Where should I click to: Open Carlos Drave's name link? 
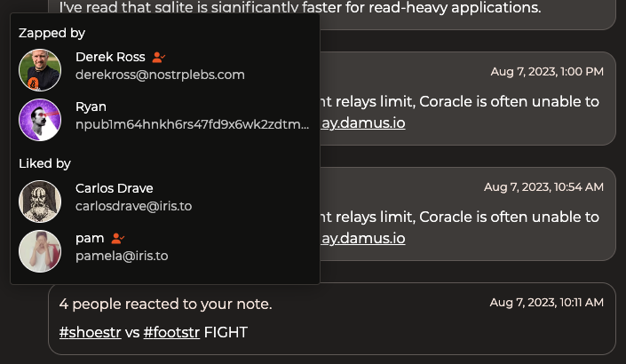pyautogui.click(x=114, y=188)
